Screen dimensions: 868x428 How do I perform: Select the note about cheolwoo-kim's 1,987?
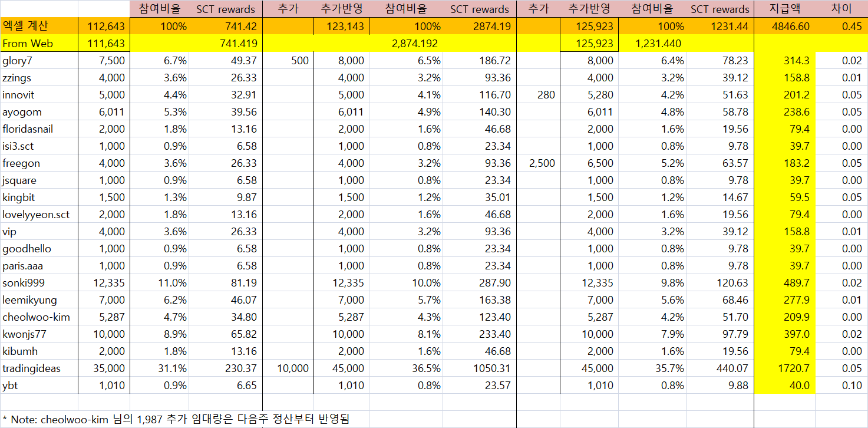point(176,419)
